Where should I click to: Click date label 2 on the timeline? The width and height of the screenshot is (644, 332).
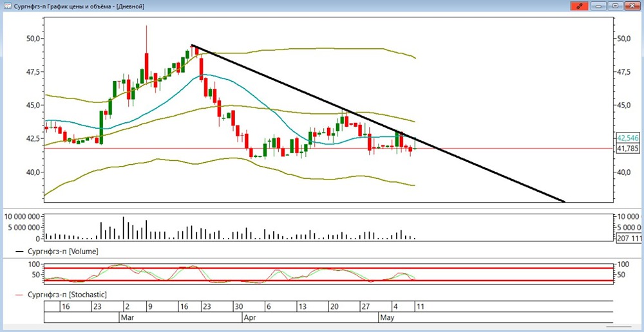[x=128, y=306]
